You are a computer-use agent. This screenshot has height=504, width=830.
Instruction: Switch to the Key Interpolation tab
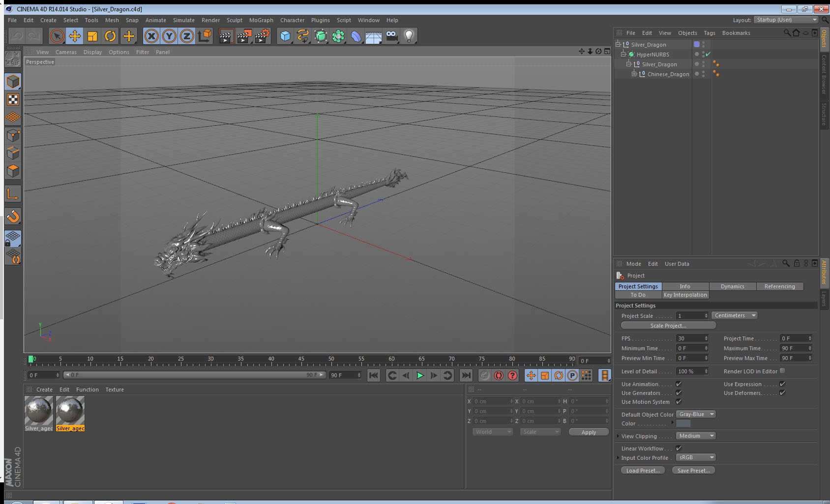[x=685, y=295]
